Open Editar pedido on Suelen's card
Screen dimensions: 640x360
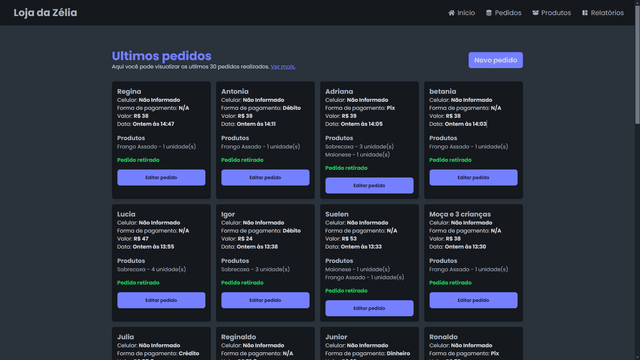[369, 308]
